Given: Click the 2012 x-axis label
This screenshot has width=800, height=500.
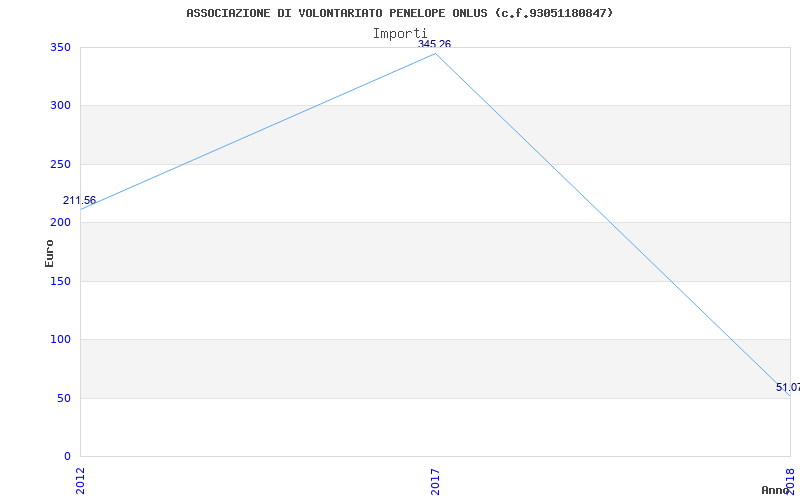Looking at the screenshot, I should click(80, 481).
